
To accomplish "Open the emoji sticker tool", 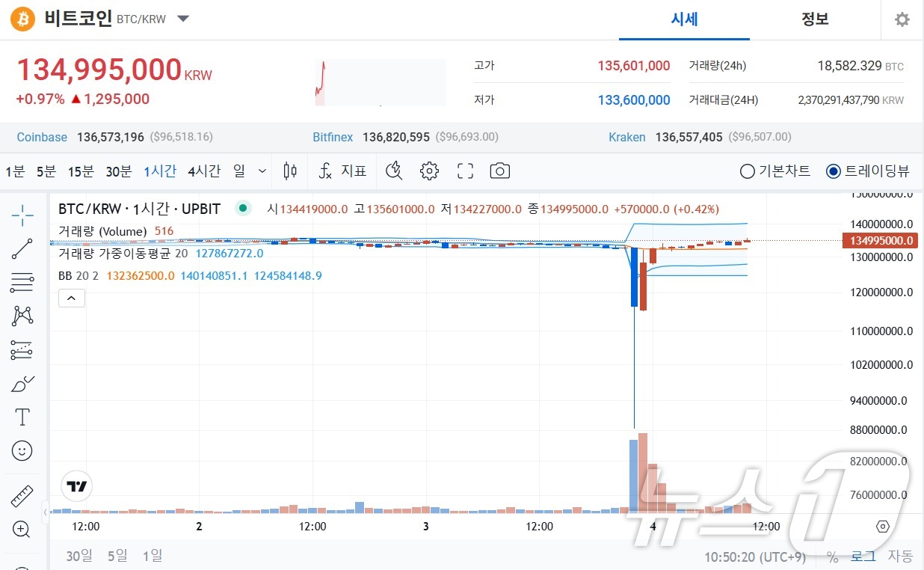I will pyautogui.click(x=21, y=450).
